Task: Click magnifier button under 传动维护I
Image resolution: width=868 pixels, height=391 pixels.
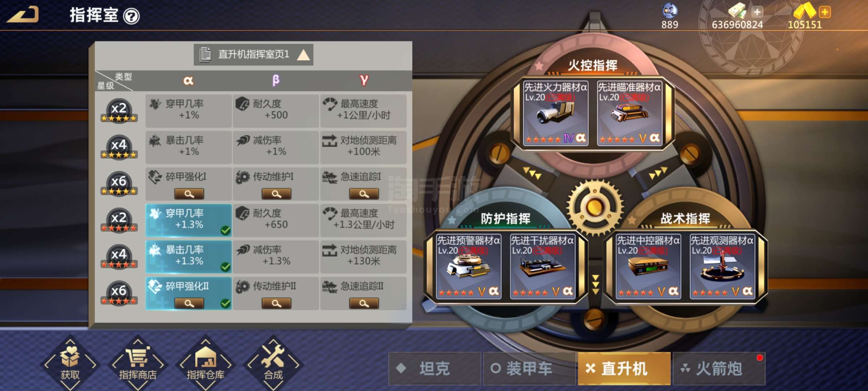Action: (x=276, y=194)
